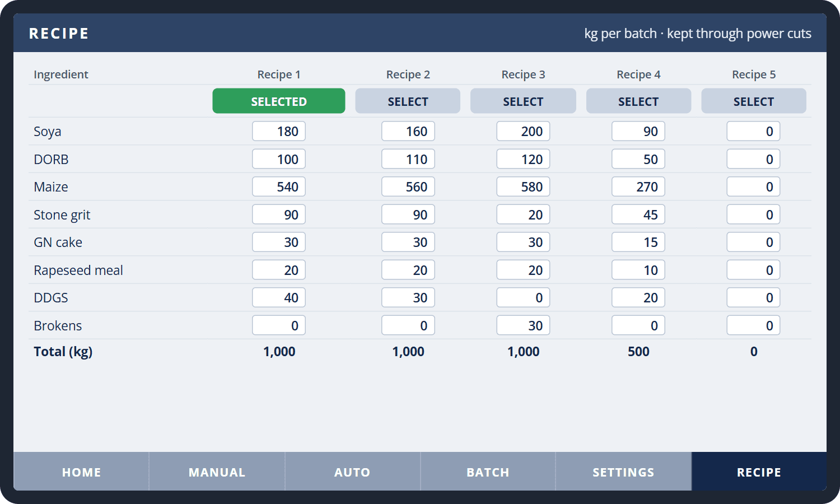Select Recipe 2 for batching
Screen dimensions: 840x504
coord(408,101)
